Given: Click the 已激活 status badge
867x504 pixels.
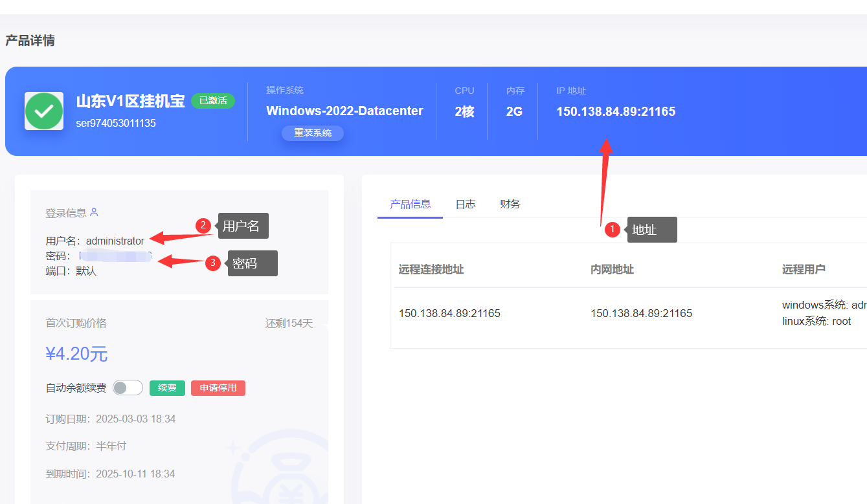Looking at the screenshot, I should click(x=213, y=100).
